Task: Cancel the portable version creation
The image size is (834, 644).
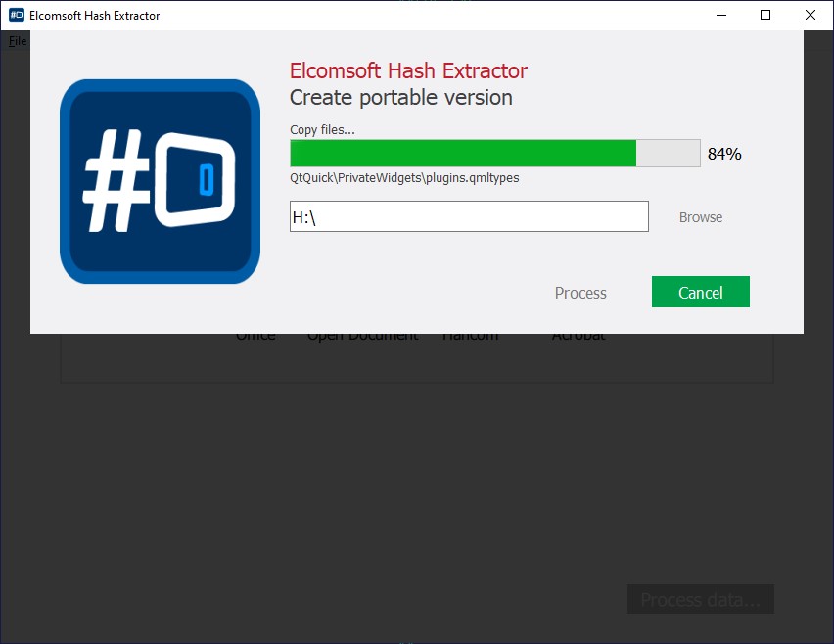Action: pos(700,293)
